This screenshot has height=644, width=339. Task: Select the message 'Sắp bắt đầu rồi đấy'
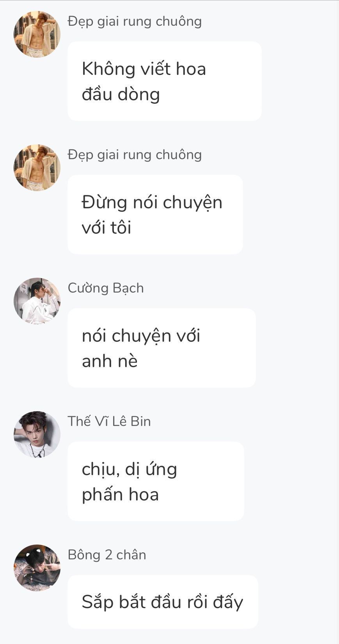coord(163,602)
